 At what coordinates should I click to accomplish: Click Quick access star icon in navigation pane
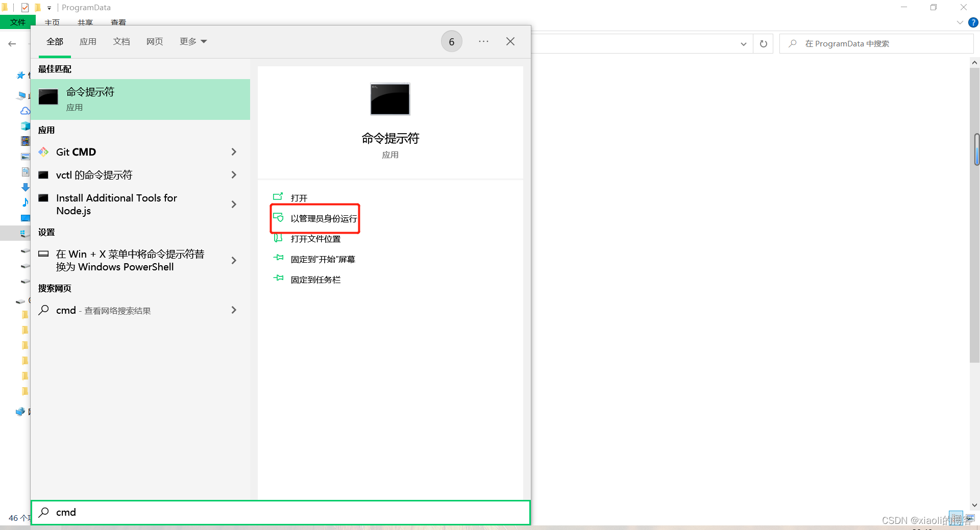pos(20,75)
